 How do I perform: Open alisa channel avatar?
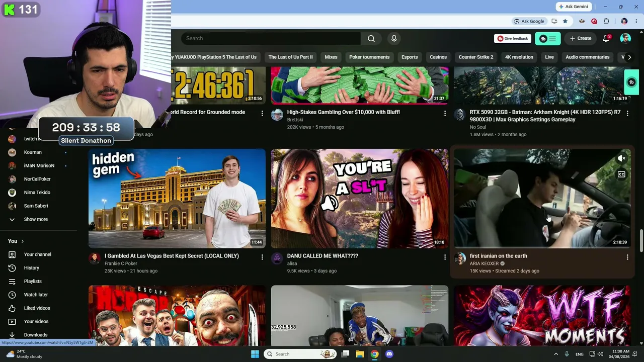277,258
